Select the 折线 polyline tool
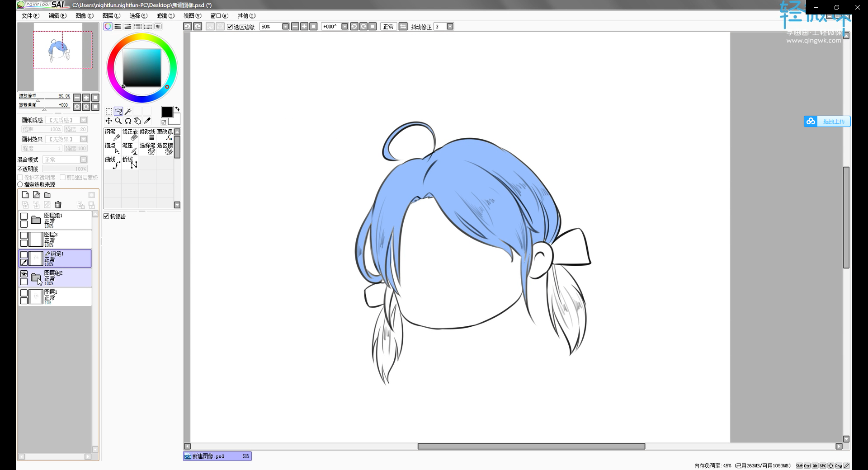The width and height of the screenshot is (868, 470). pyautogui.click(x=130, y=163)
